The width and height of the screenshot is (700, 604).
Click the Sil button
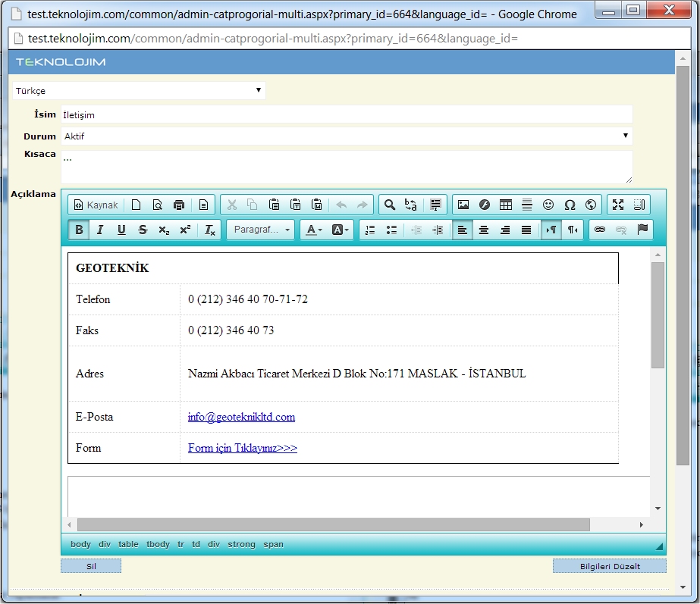coord(91,566)
